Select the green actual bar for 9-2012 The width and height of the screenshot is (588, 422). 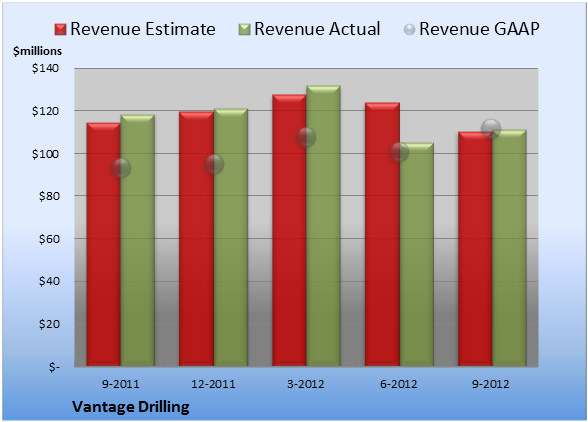509,248
